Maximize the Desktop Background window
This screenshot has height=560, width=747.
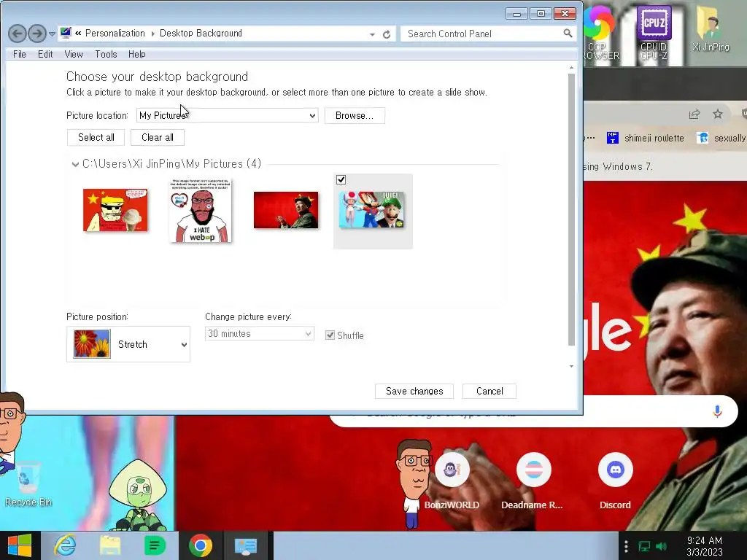pos(541,13)
